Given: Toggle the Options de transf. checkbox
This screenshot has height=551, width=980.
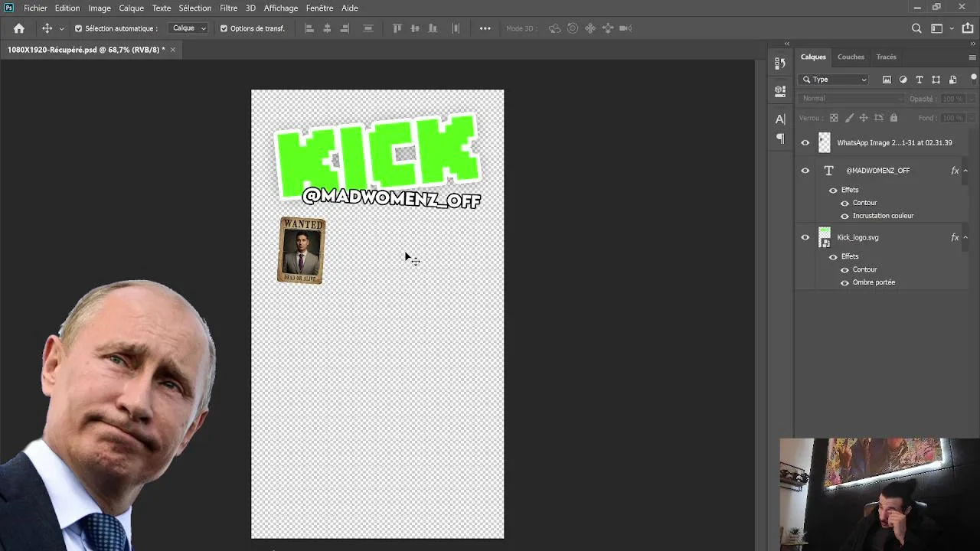Looking at the screenshot, I should pos(224,28).
